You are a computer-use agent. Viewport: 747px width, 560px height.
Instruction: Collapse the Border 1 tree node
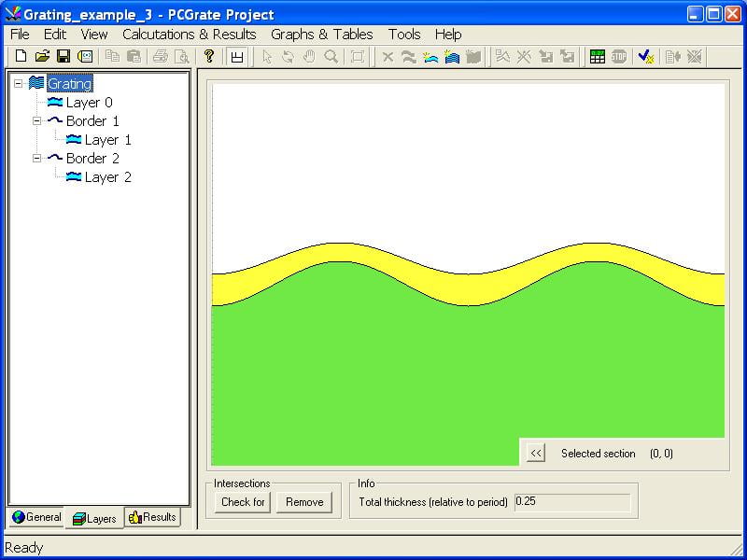(36, 121)
